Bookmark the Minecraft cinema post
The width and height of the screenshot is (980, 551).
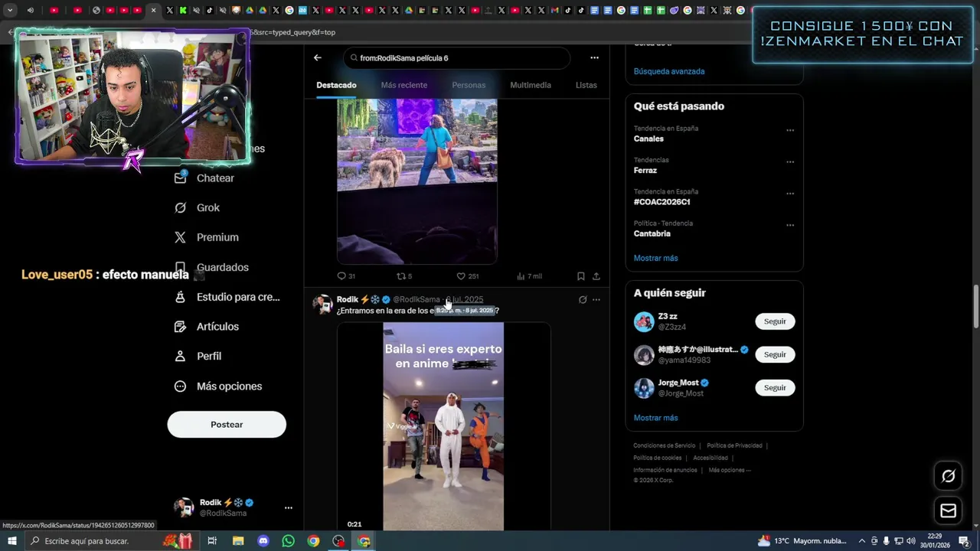581,276
